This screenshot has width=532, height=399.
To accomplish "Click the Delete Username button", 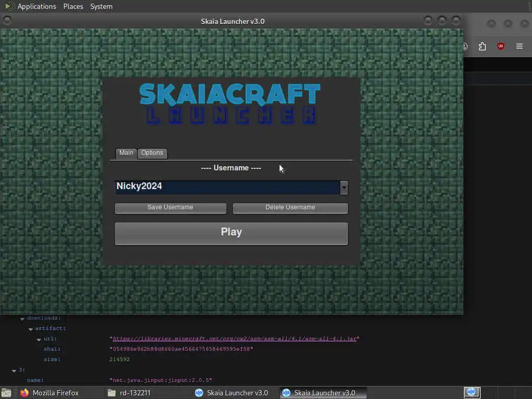I will point(290,208).
